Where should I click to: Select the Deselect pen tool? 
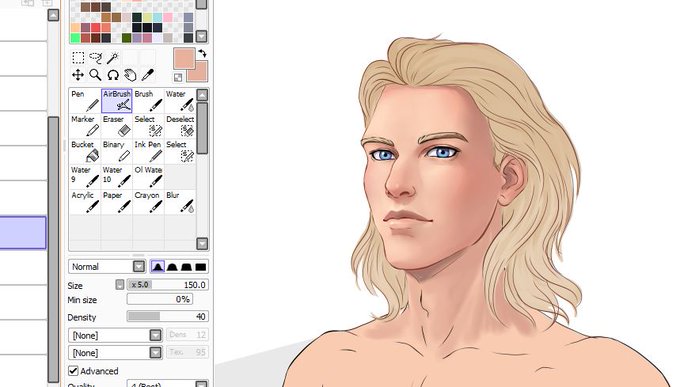pos(180,126)
